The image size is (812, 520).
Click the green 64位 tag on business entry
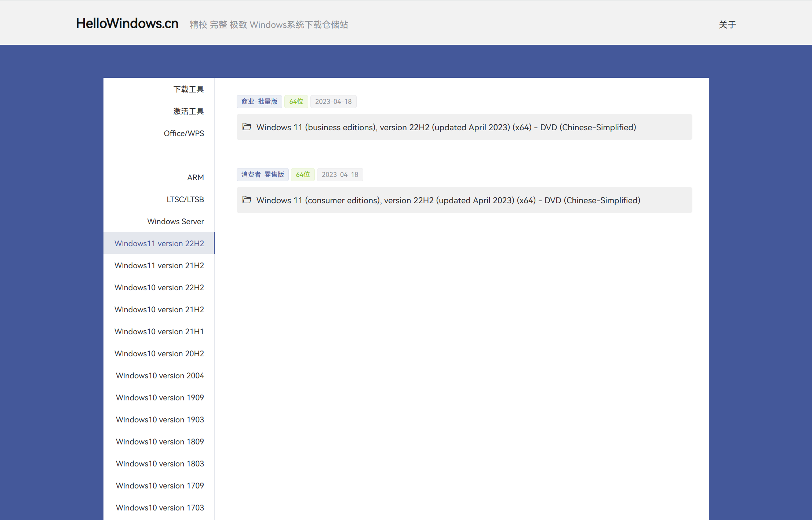point(296,102)
